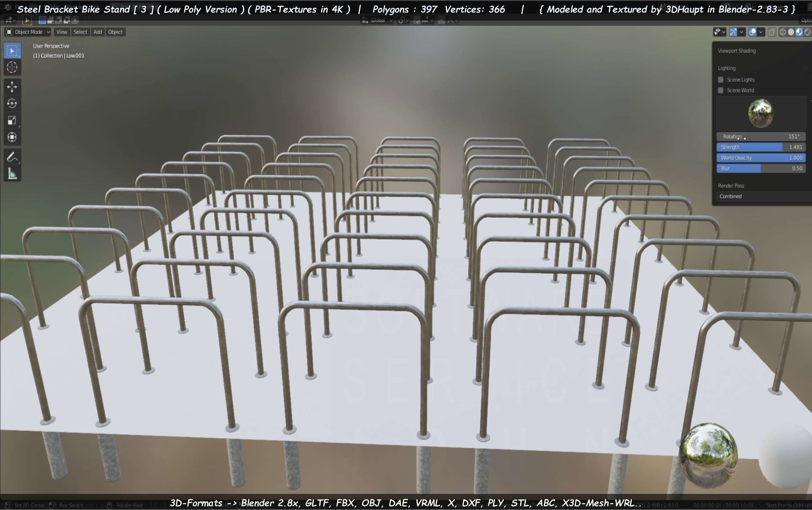Click the User Perspective label
812x510 pixels.
coord(51,46)
